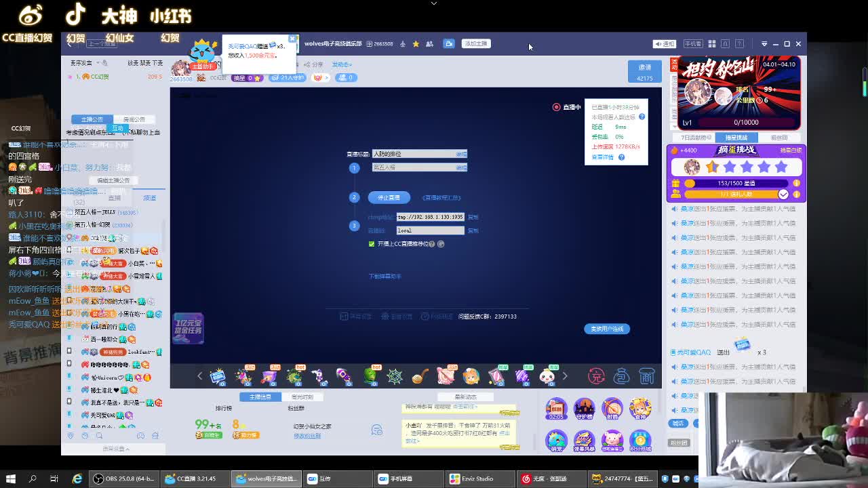The width and height of the screenshot is (868, 488).
Task: Click the 停止直播 button
Action: 389,197
